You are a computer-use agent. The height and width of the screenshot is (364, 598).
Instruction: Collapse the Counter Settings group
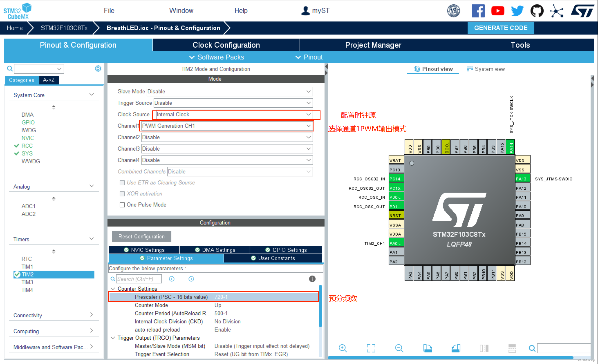click(x=113, y=289)
